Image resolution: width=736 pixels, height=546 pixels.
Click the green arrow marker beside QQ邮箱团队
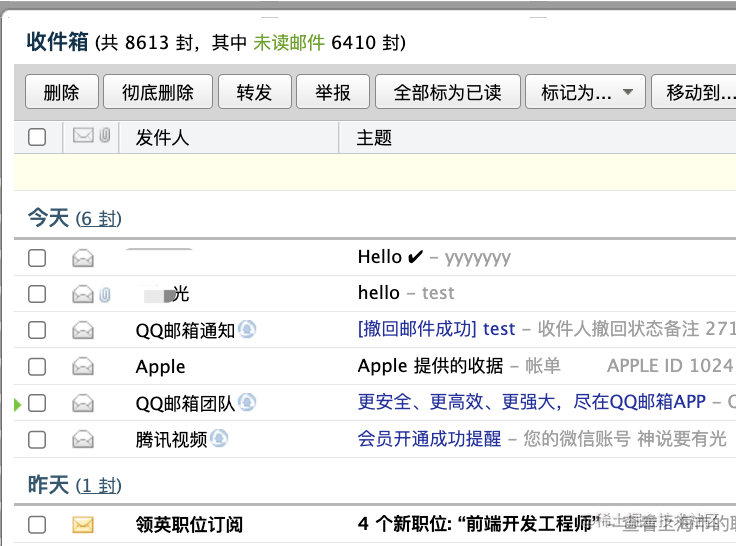click(x=18, y=404)
